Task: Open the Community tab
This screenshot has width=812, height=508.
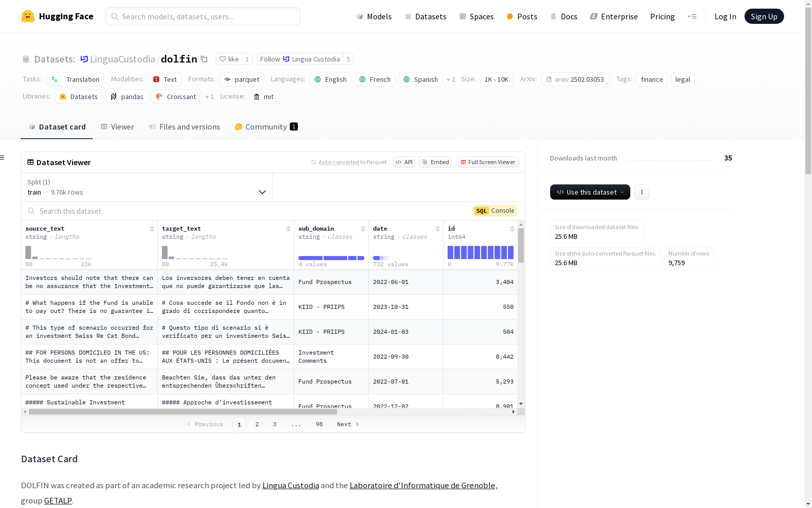Action: (x=266, y=127)
